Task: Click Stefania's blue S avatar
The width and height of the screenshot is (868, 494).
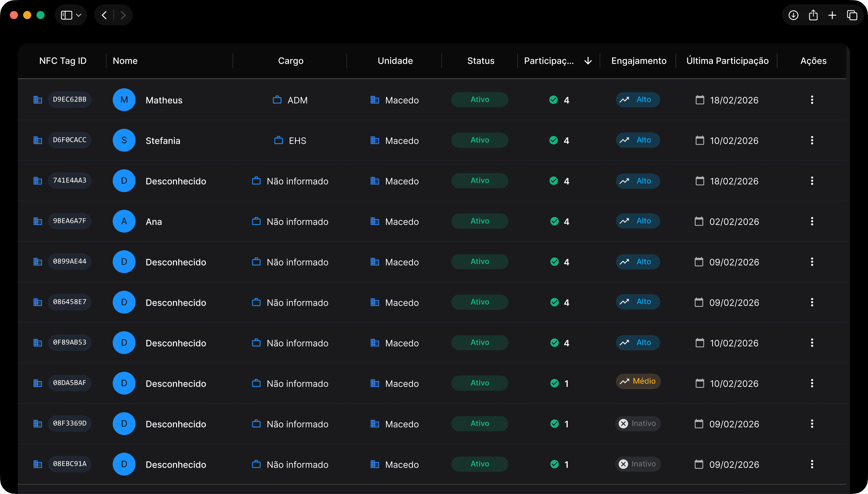Action: 124,140
